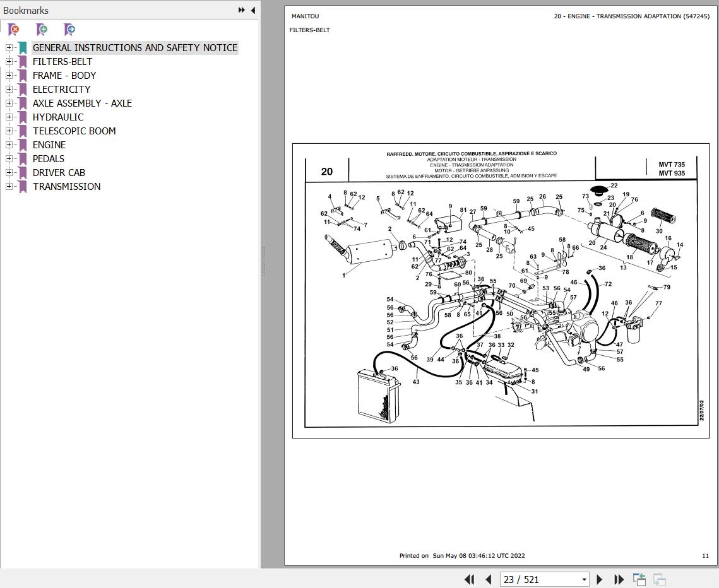719x588 pixels.
Task: Click the panel splitter grip handle
Action: pos(263,261)
